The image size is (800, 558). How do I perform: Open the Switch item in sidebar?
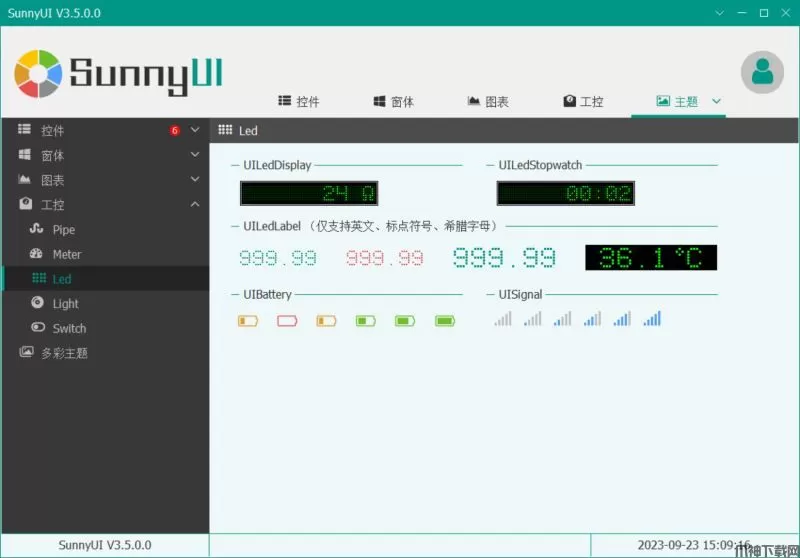[x=69, y=328]
